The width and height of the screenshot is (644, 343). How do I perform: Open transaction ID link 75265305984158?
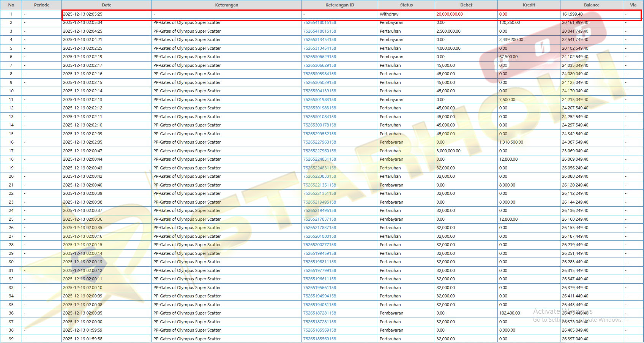pos(319,74)
